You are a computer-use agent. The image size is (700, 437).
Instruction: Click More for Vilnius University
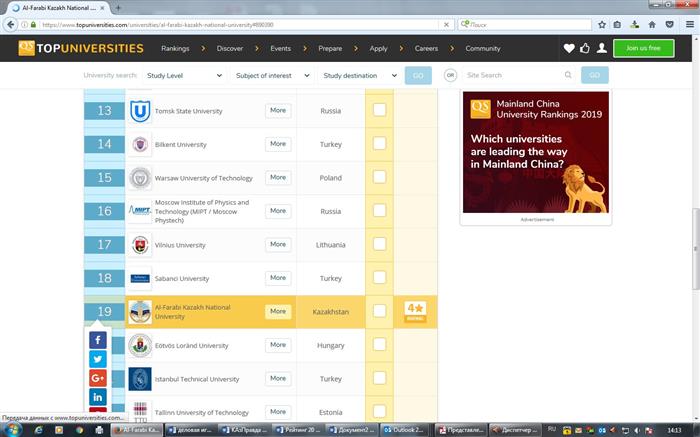tap(278, 244)
